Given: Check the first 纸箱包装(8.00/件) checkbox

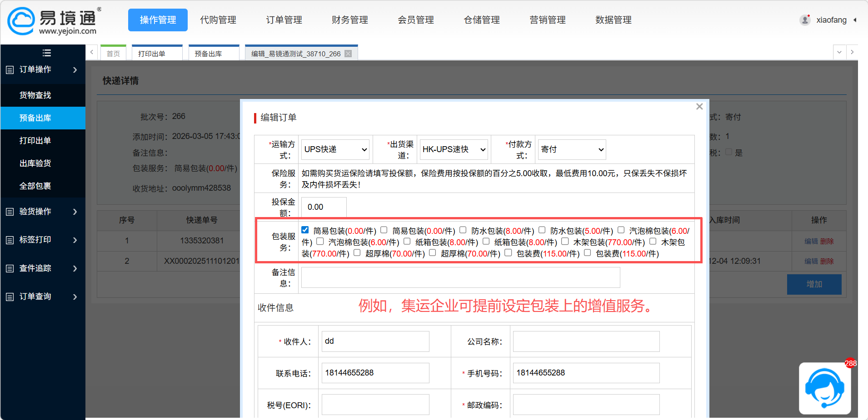Looking at the screenshot, I should 407,241.
